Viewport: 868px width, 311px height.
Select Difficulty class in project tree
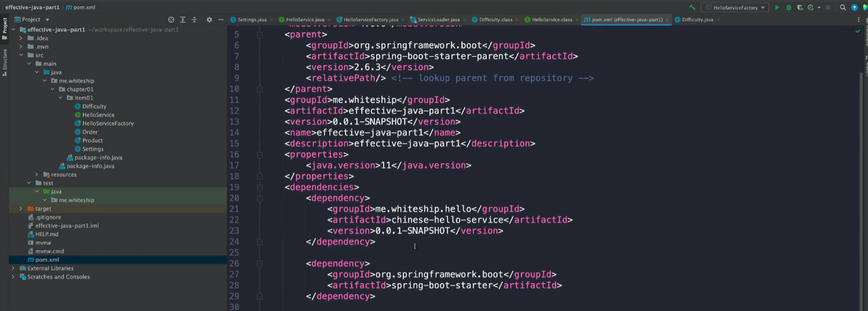tap(94, 107)
